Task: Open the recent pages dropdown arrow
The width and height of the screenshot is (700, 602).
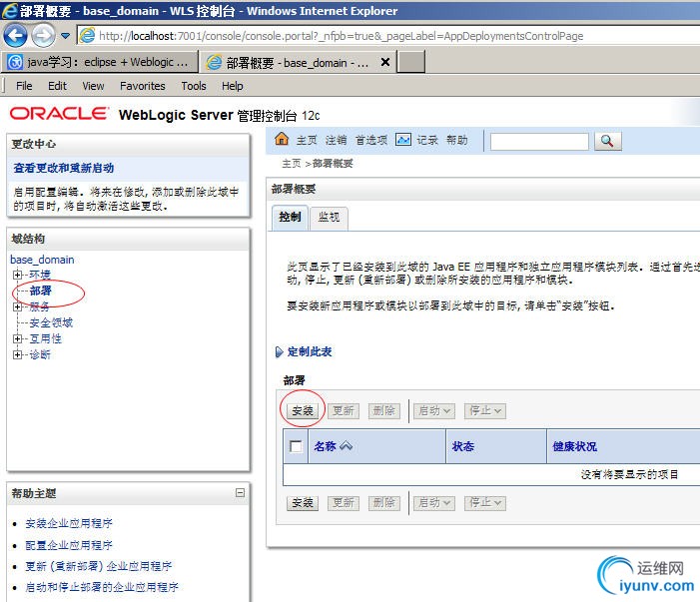Action: point(65,36)
